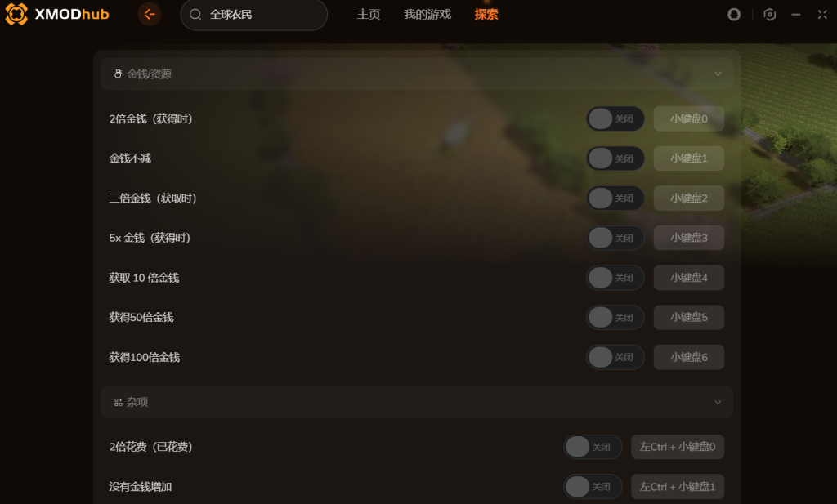Turn on the 金钱不减 switch
This screenshot has height=504, width=837.
tap(615, 158)
